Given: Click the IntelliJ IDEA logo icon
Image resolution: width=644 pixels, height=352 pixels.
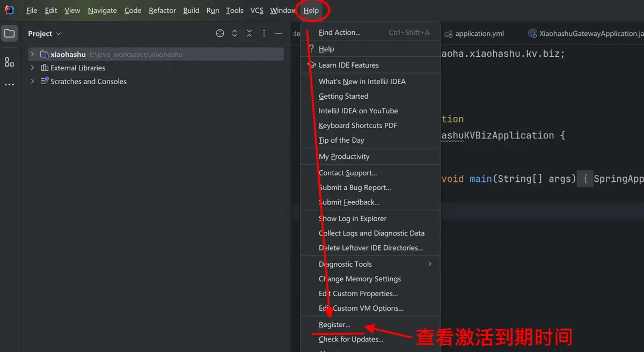Looking at the screenshot, I should click(x=9, y=10).
